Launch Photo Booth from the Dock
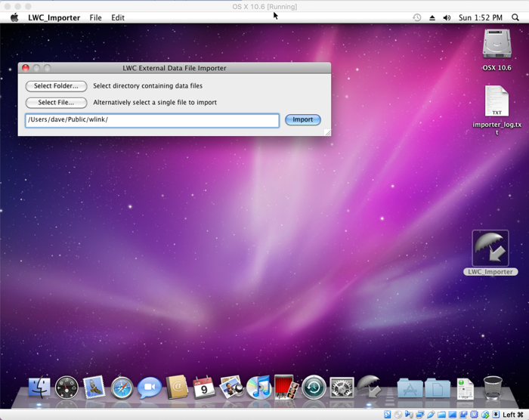Viewport: 529px width, 420px height. click(x=286, y=388)
